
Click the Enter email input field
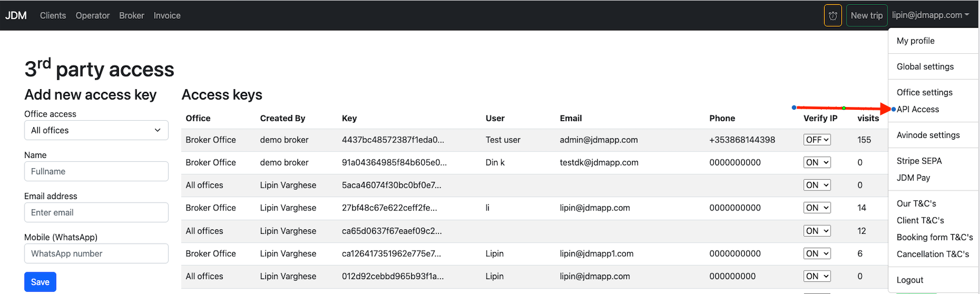[96, 212]
